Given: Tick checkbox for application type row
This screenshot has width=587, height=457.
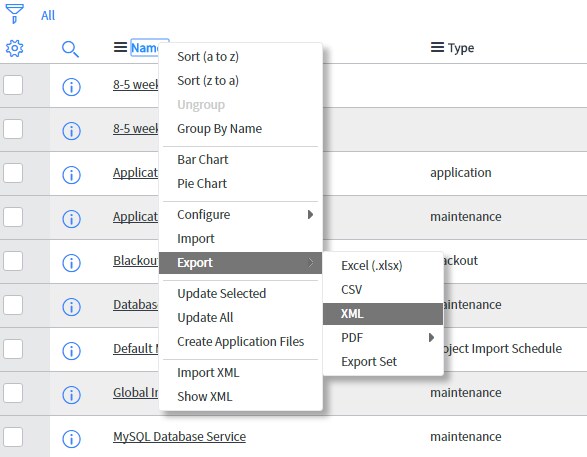Looking at the screenshot, I should (13, 173).
